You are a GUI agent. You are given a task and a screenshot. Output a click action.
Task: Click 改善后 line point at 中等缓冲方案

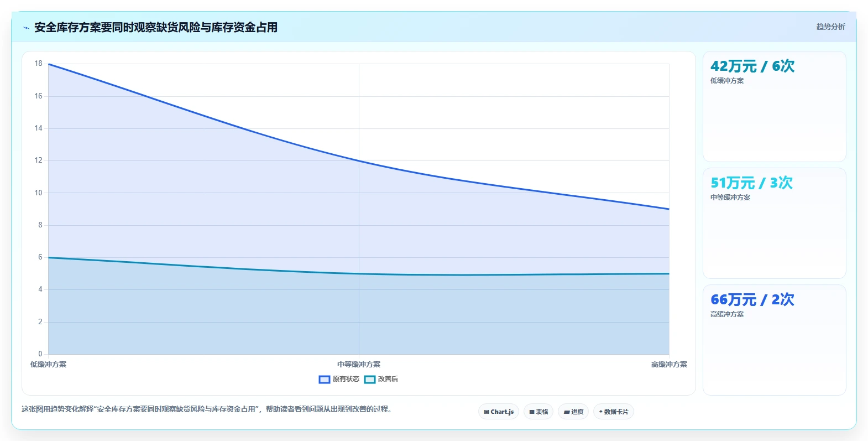tap(359, 274)
